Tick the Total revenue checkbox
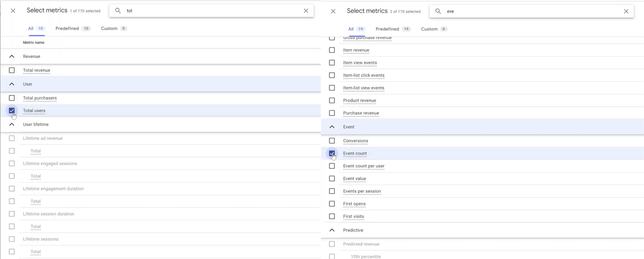 [x=12, y=70]
